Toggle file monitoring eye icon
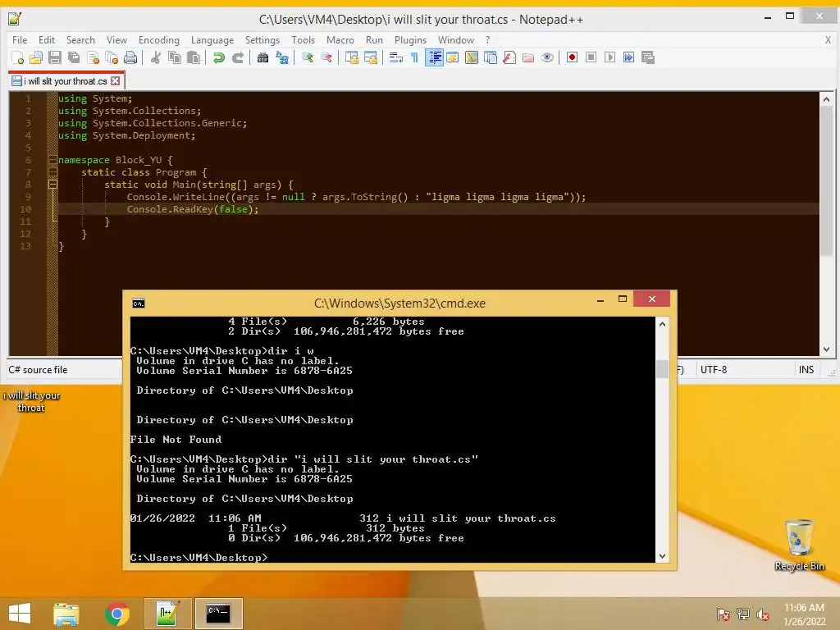The width and height of the screenshot is (840, 630). point(547,57)
